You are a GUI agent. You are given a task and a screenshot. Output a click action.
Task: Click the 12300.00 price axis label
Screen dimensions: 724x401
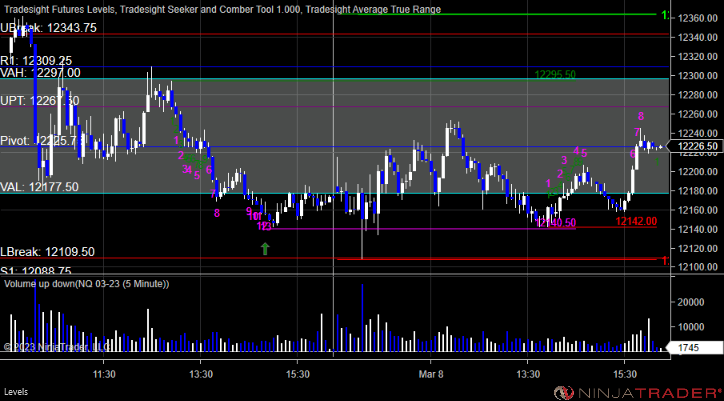click(x=698, y=76)
